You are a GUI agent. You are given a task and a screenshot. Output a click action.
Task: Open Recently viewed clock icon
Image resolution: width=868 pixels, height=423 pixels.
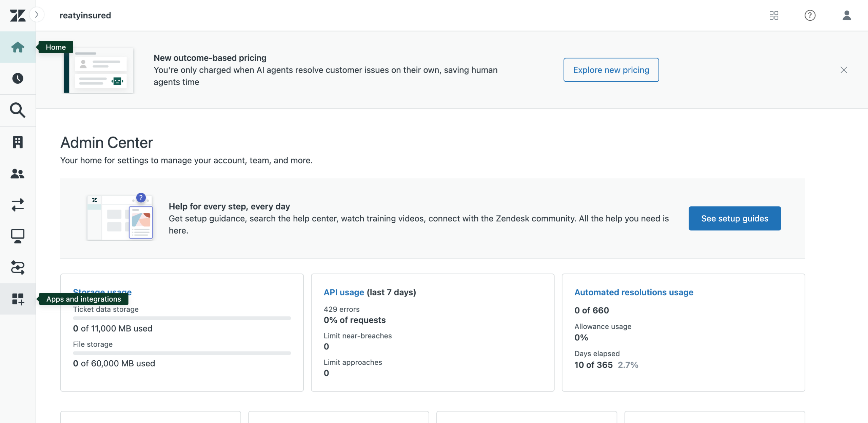pos(18,78)
